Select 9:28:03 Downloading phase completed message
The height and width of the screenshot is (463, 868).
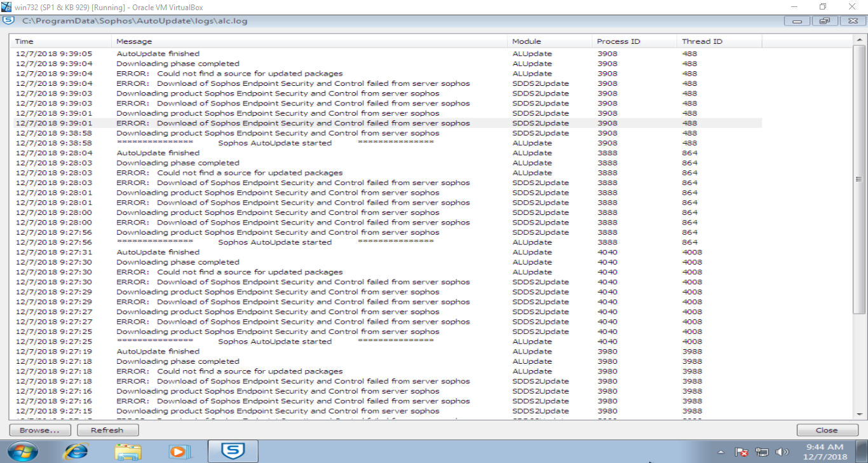[x=178, y=163]
